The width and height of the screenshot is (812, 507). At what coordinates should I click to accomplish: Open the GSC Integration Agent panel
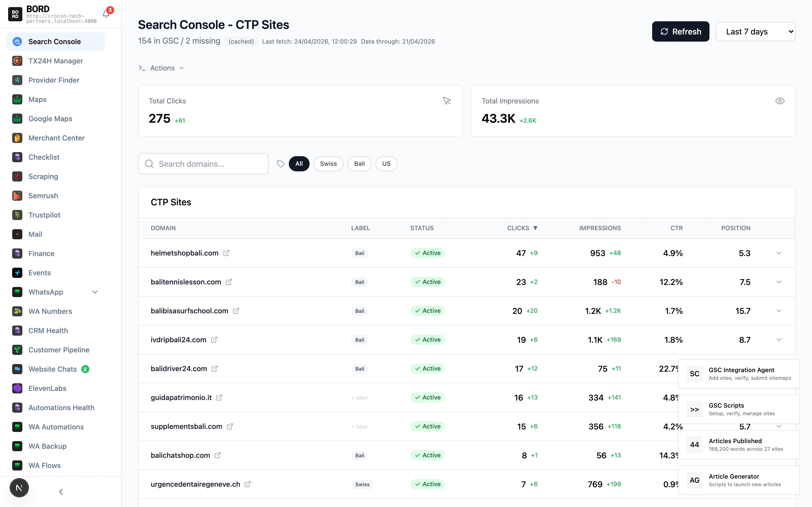[x=738, y=374]
